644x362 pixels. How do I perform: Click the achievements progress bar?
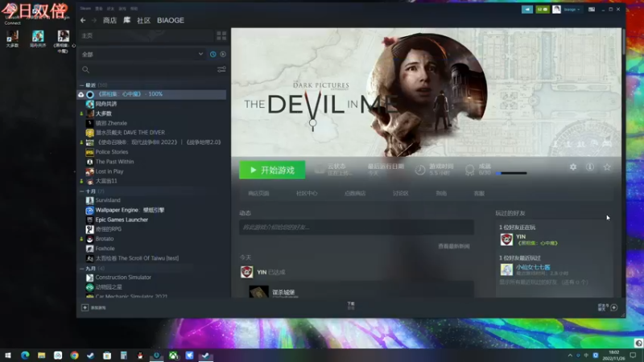click(511, 173)
